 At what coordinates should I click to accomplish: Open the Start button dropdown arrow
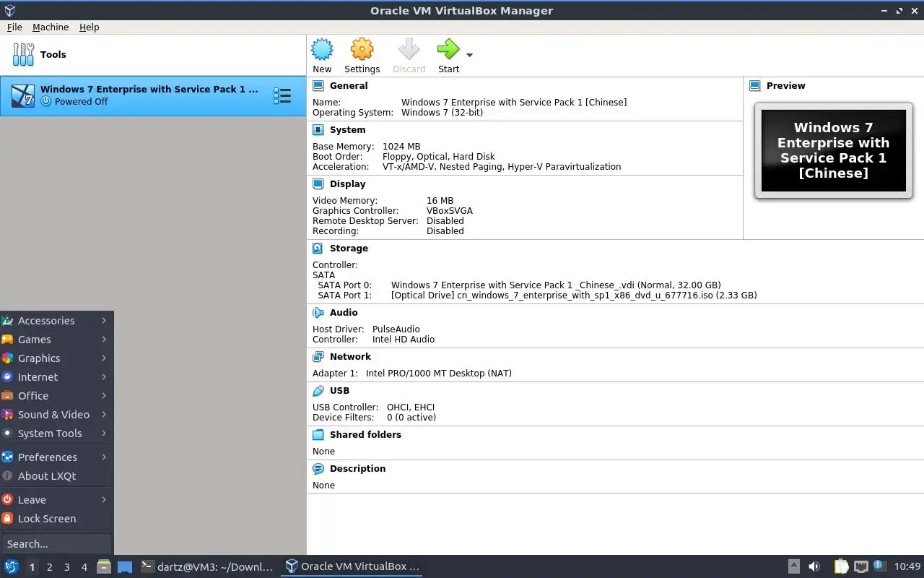(469, 55)
